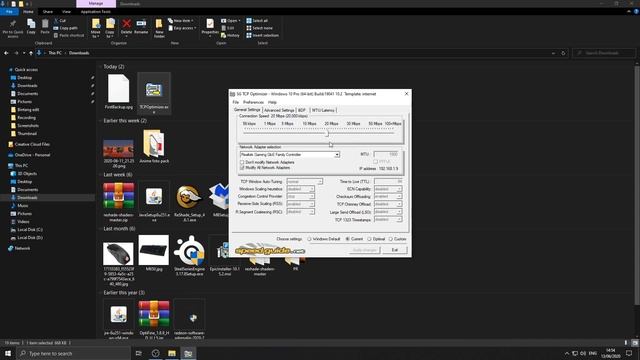Open File Explorer icon on taskbar
The width and height of the screenshot is (640, 360).
172,353
